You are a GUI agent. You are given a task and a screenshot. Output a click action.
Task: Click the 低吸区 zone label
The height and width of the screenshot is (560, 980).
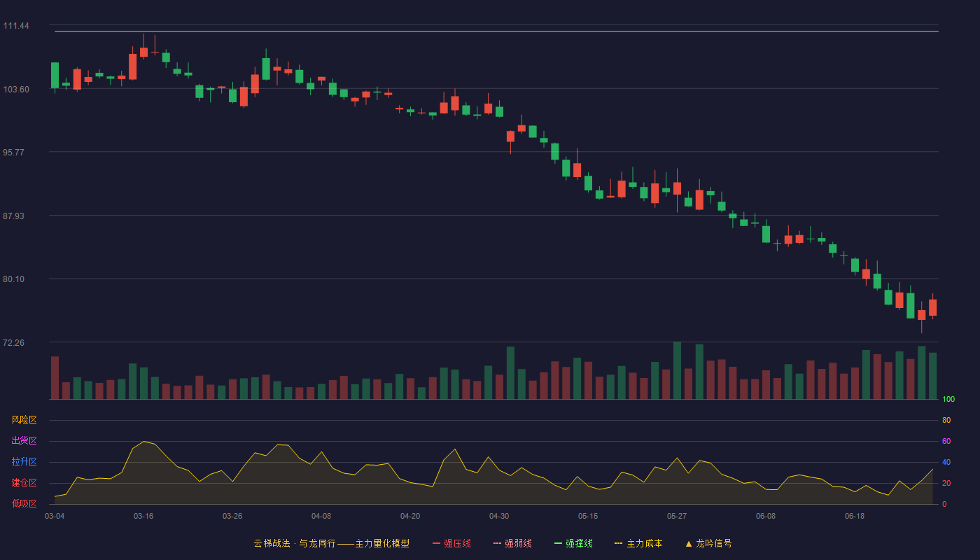tap(24, 503)
